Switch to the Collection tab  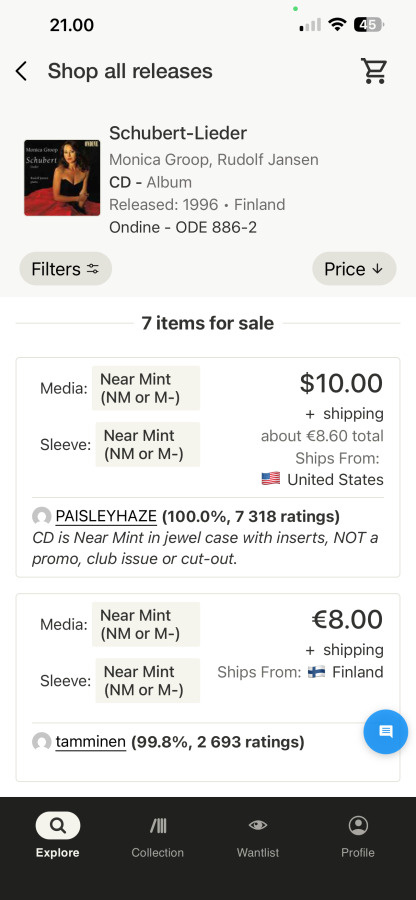pyautogui.click(x=157, y=836)
